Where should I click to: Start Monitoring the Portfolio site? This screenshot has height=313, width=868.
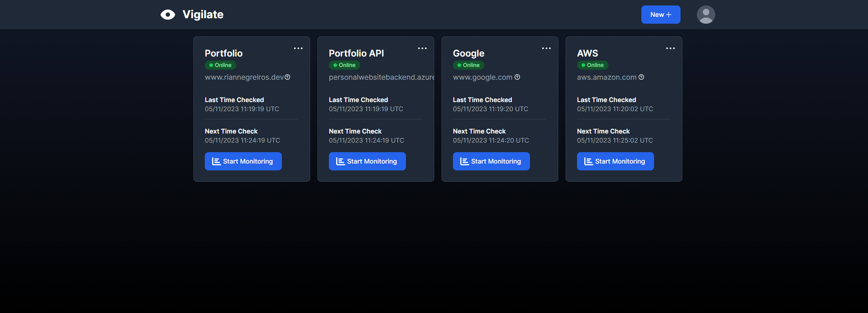pyautogui.click(x=243, y=161)
